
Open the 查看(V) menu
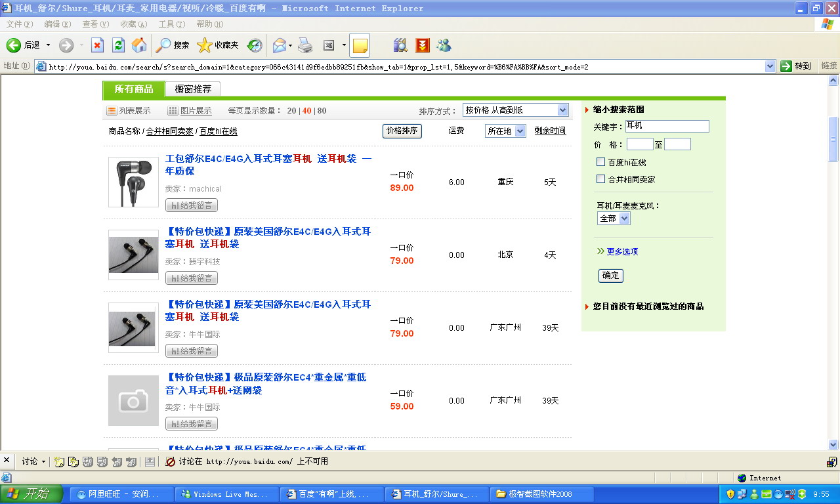pyautogui.click(x=96, y=24)
